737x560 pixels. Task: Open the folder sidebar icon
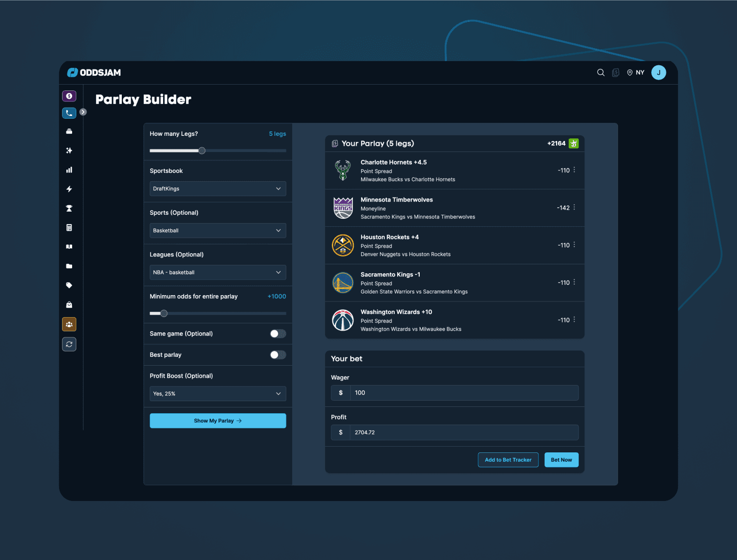[69, 266]
